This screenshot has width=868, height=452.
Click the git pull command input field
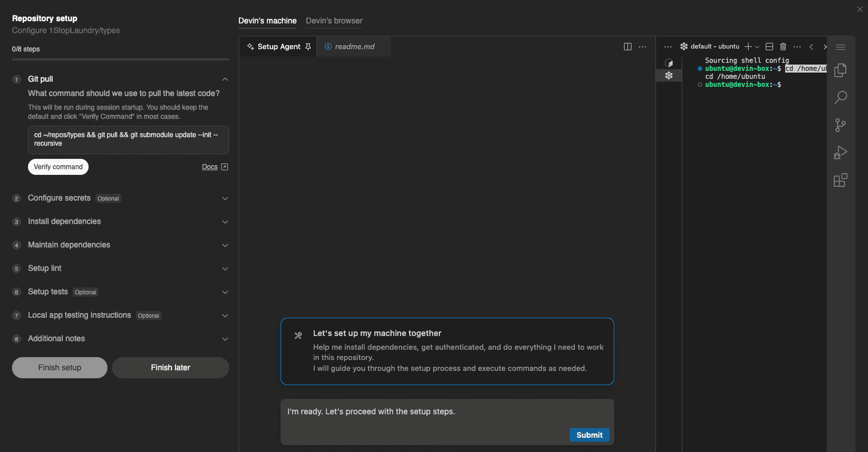pos(128,139)
